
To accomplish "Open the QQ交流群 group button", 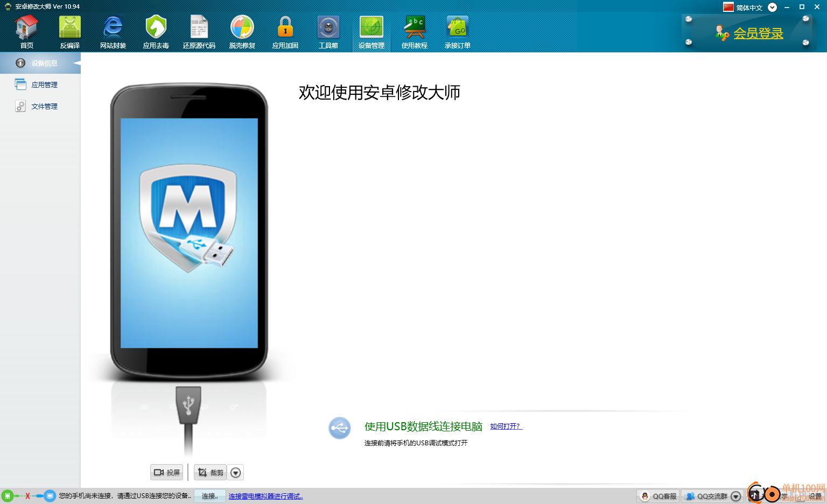I will 706,496.
